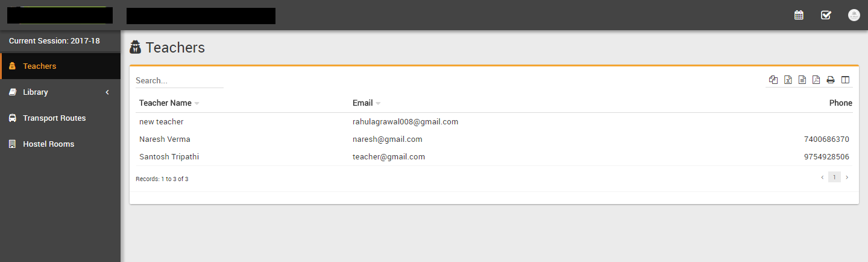The height and width of the screenshot is (262, 868).
Task: Go to page 1 in pagination
Action: pos(834,177)
